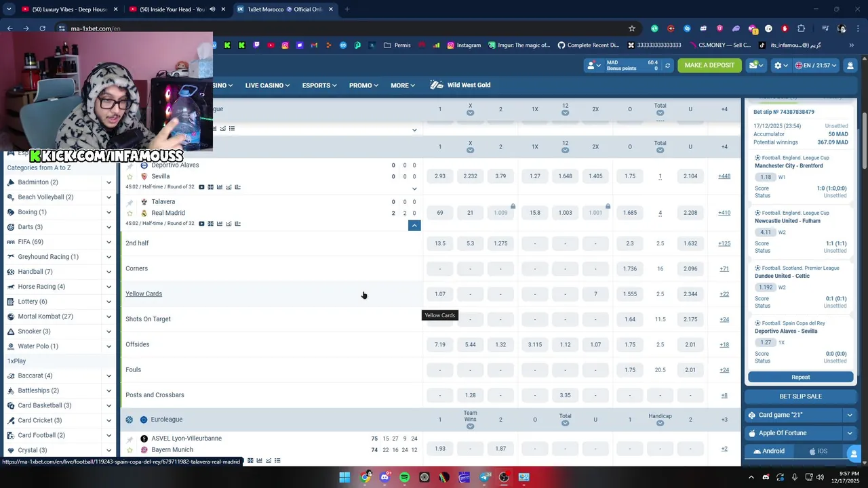Open the +125 markets for 2nd half
This screenshot has width=868, height=488.
[724, 243]
